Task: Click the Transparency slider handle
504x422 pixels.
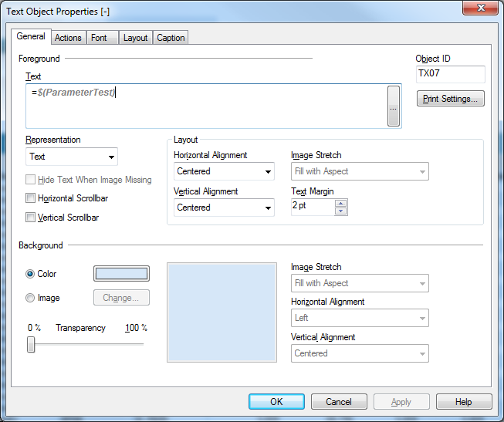Action: click(x=31, y=344)
